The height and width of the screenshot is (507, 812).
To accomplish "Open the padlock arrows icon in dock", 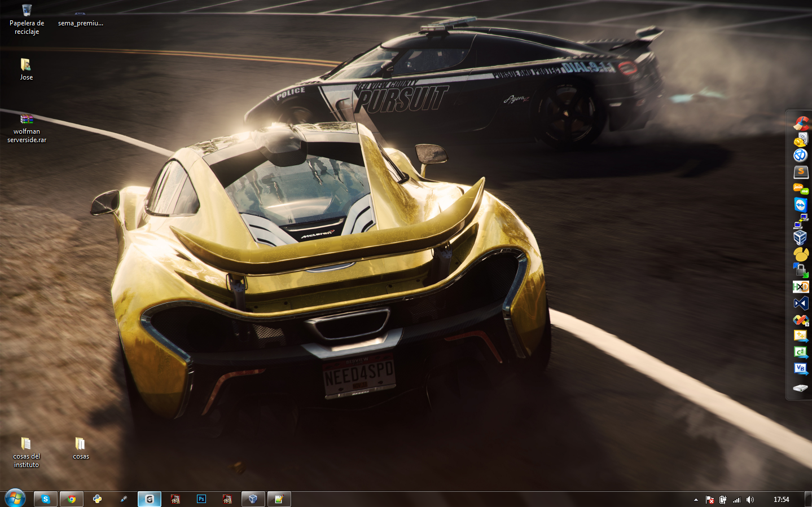I will [801, 270].
